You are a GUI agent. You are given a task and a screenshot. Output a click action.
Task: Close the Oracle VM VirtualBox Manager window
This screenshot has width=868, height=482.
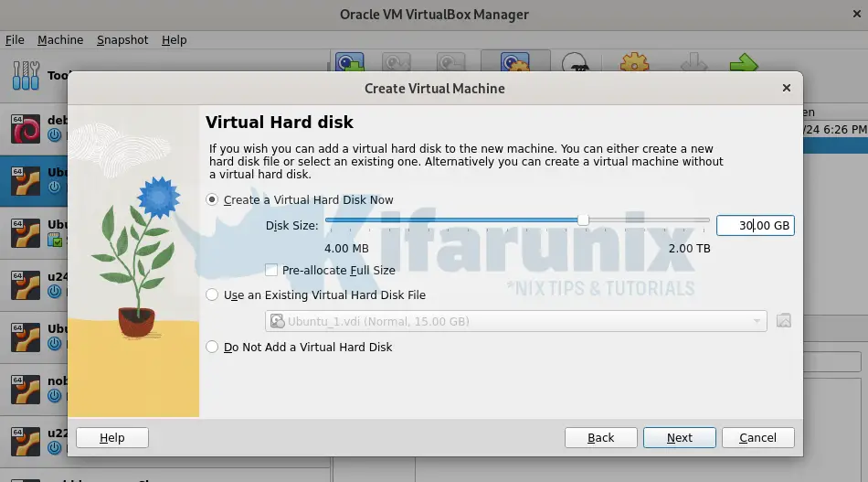pos(856,15)
